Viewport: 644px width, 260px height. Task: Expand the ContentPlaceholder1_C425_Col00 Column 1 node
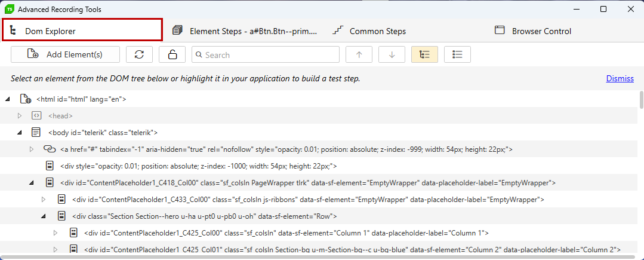coord(56,233)
